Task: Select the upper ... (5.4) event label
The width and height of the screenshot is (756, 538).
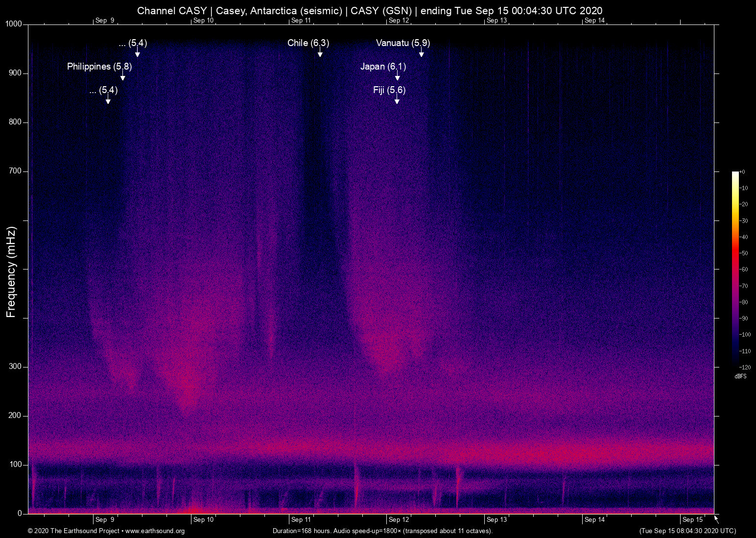Action: (132, 43)
